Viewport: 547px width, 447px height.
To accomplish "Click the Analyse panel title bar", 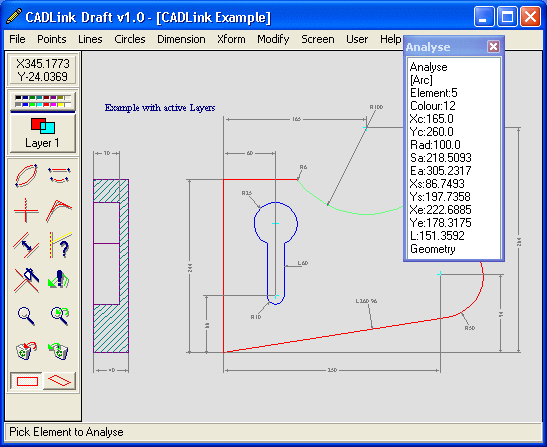I will [x=446, y=47].
